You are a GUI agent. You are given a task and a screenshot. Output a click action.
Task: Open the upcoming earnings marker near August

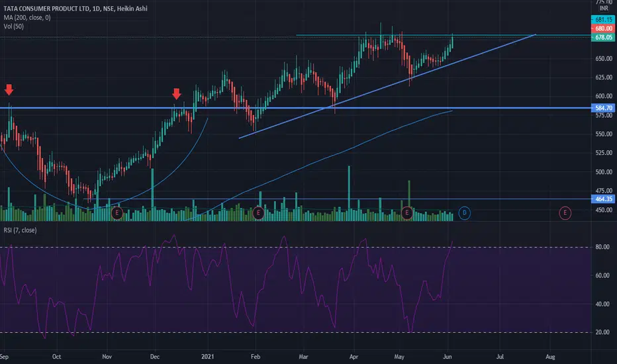(565, 213)
